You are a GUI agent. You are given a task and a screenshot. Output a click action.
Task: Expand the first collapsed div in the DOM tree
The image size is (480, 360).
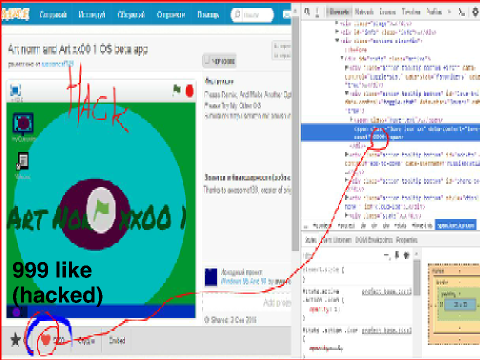pyautogui.click(x=337, y=23)
